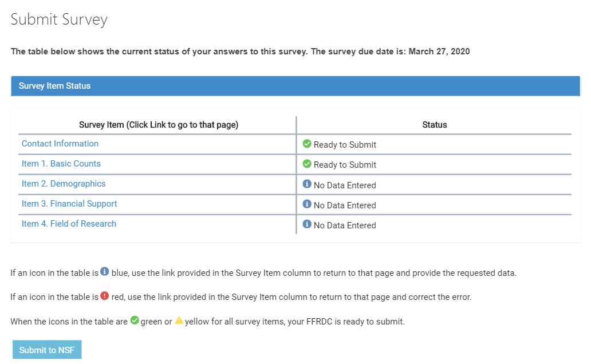
Task: Open the Contact Information link
Action: coord(60,144)
